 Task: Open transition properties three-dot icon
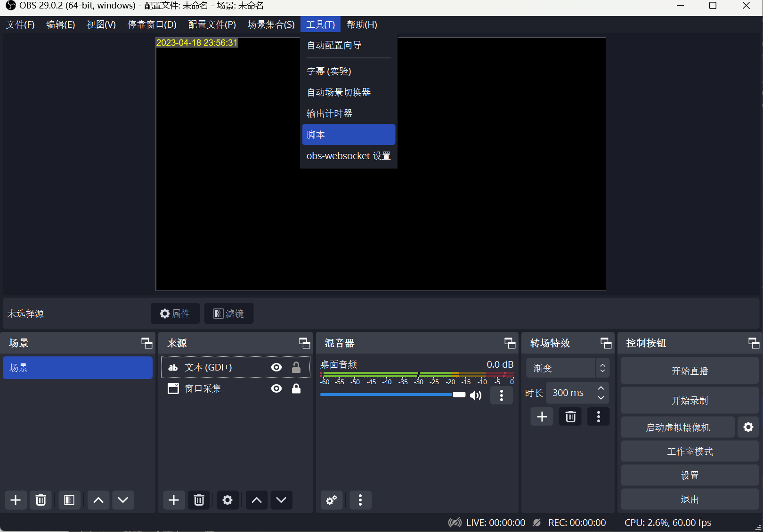tap(599, 417)
